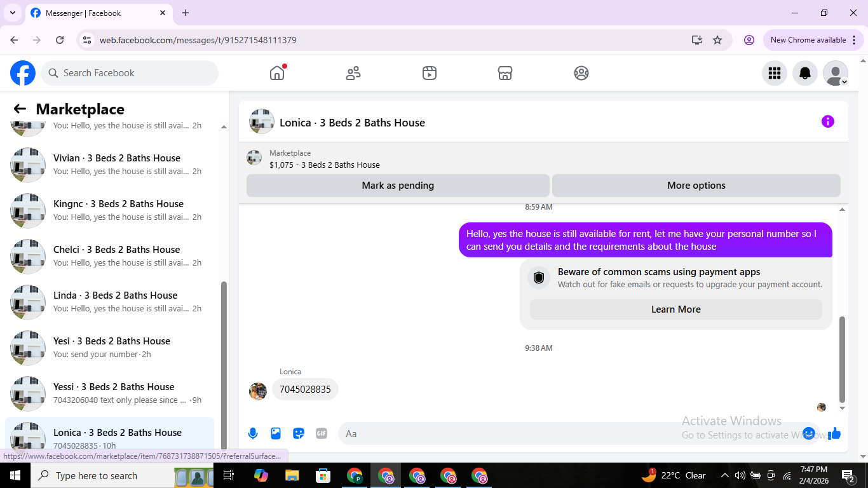Open the Chelci conversation
Viewport: 868px width, 488px height.
[x=109, y=256]
